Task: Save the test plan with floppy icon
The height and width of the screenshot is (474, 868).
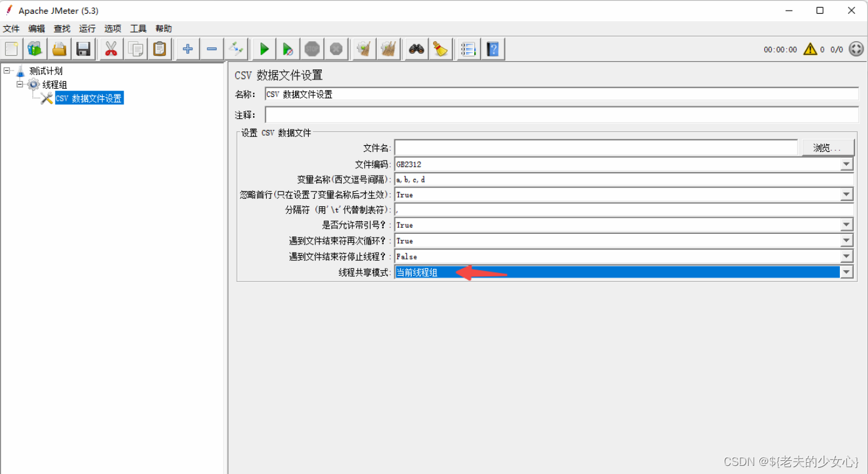Action: point(83,49)
